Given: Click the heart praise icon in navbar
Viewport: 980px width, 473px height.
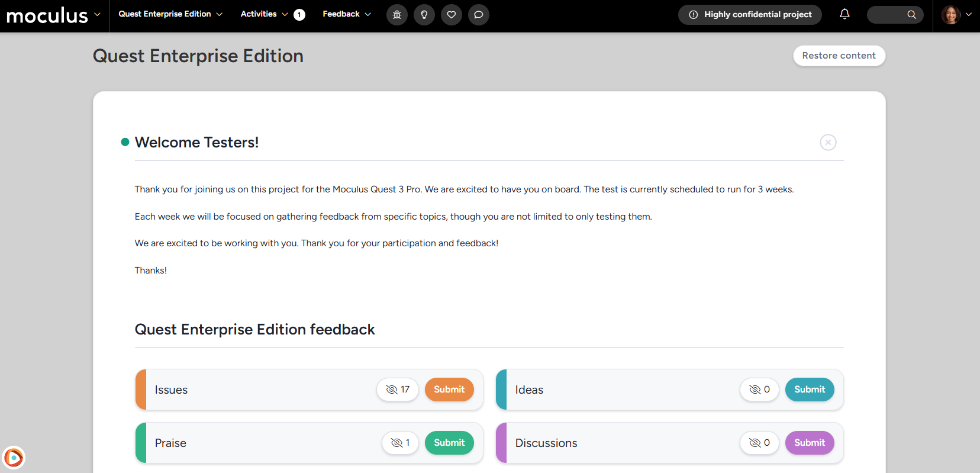Looking at the screenshot, I should click(452, 15).
